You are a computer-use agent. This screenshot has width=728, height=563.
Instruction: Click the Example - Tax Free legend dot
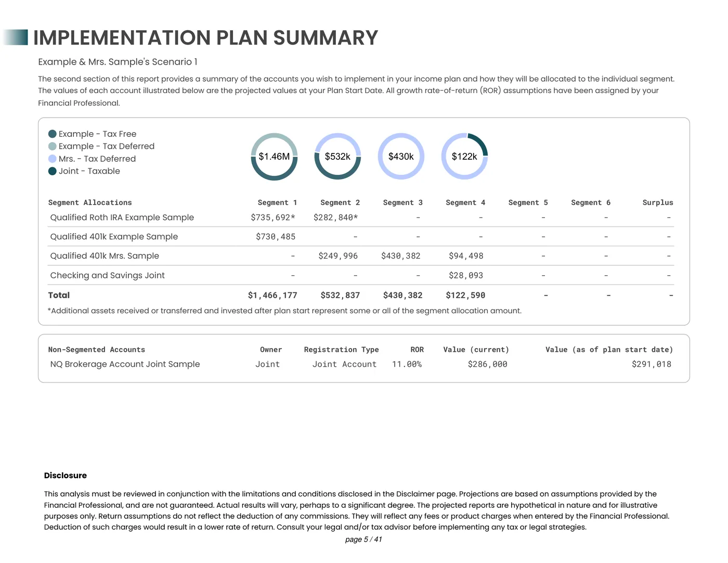coord(53,134)
